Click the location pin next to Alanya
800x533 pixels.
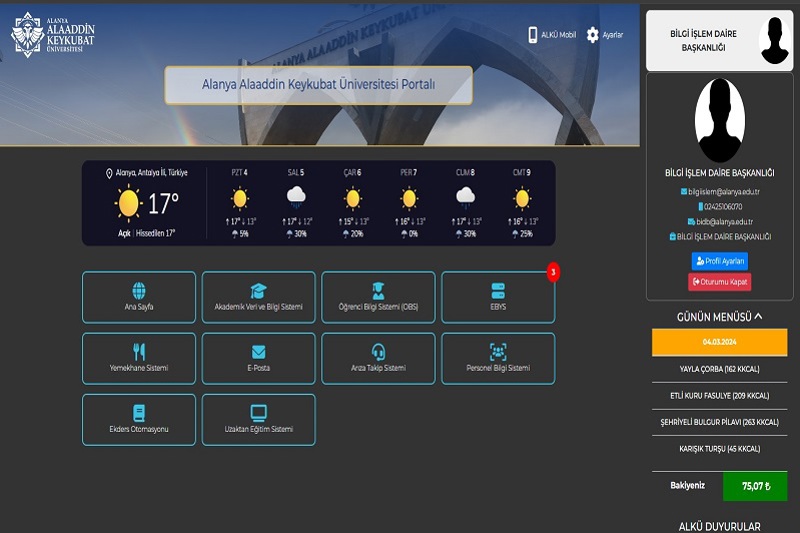[x=109, y=173]
